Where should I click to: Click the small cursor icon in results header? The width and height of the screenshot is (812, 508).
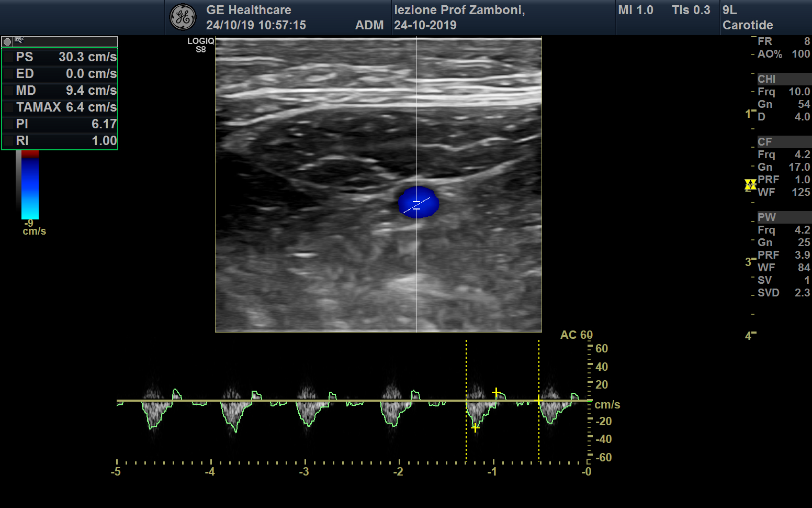pos(19,40)
